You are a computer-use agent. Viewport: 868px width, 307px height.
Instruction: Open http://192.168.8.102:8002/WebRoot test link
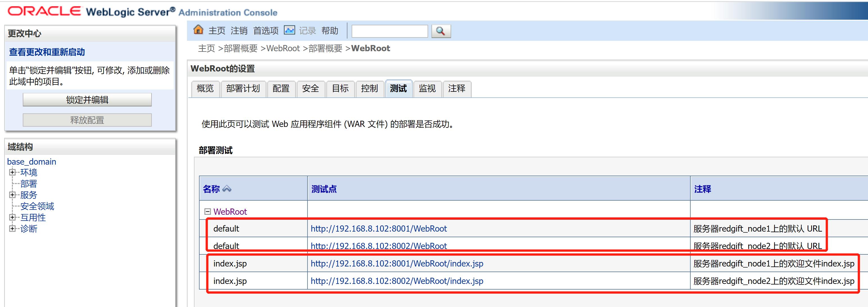click(379, 246)
